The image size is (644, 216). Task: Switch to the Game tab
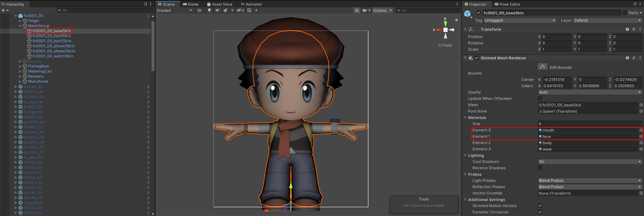pos(191,4)
